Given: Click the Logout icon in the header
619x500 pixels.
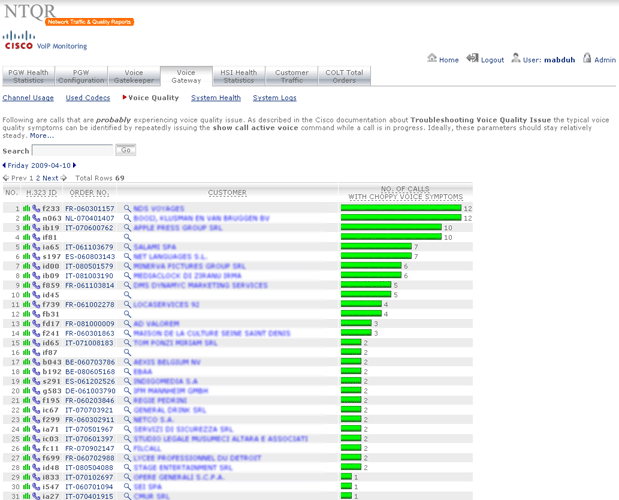Looking at the screenshot, I should pyautogui.click(x=472, y=59).
